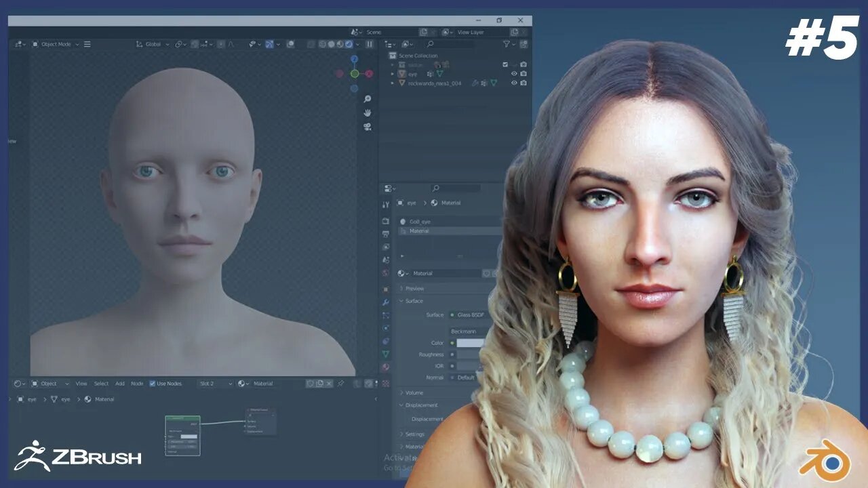Toggle the material fake user shield
868x488 pixels.
point(486,273)
